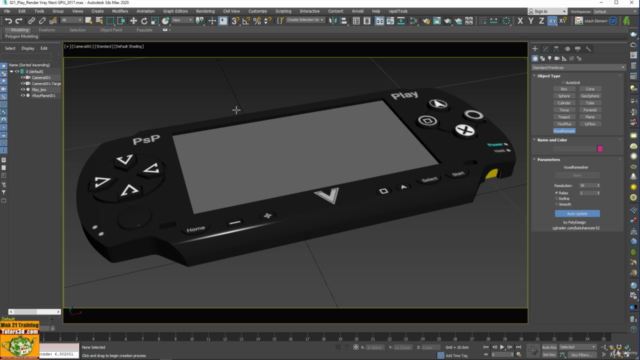Open the Create Selection Set dropdown
This screenshot has height=360, width=640.
click(305, 20)
